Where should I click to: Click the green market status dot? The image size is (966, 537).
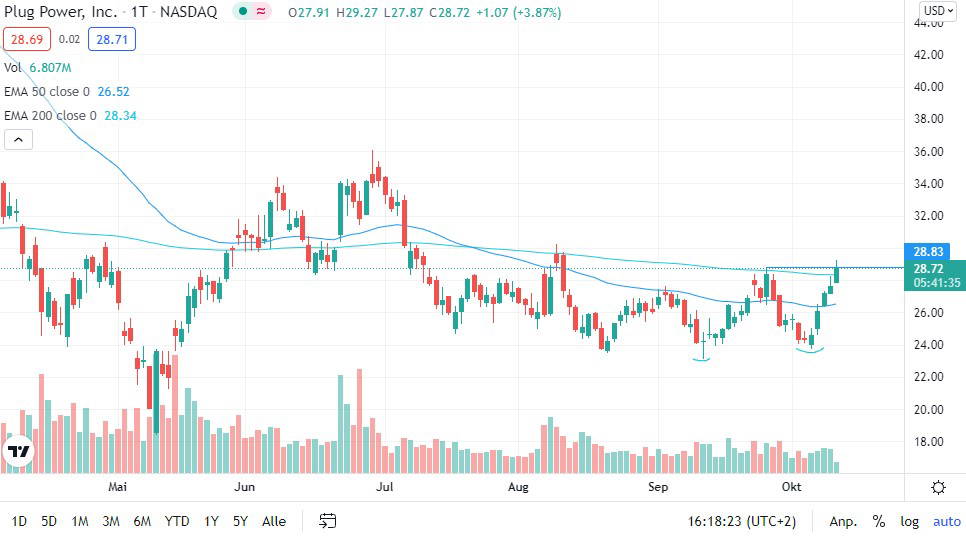[x=243, y=12]
